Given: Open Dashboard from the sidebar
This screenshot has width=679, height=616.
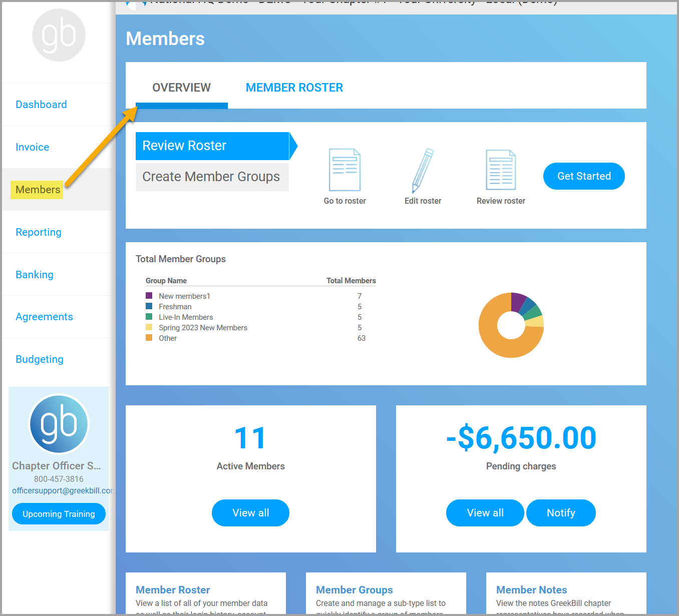Looking at the screenshot, I should click(41, 105).
